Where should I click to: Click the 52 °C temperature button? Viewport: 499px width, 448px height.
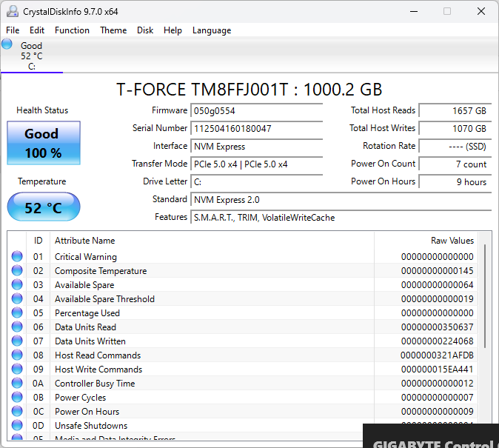pos(44,207)
